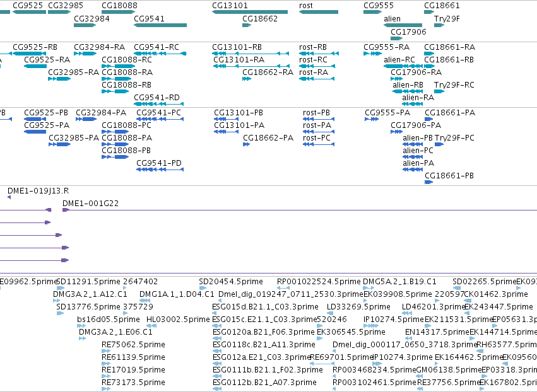The image size is (537, 392).
Task: Select protein CG9541-PD
Action: click(160, 170)
